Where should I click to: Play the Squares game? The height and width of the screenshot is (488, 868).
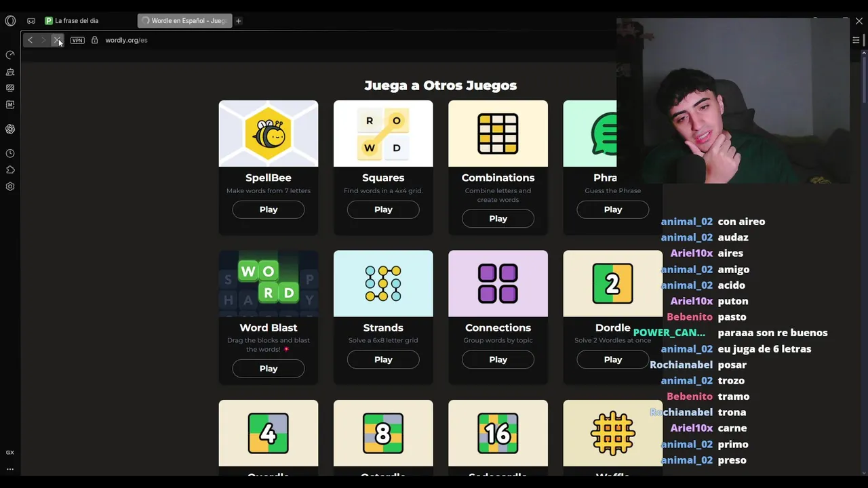click(x=383, y=209)
